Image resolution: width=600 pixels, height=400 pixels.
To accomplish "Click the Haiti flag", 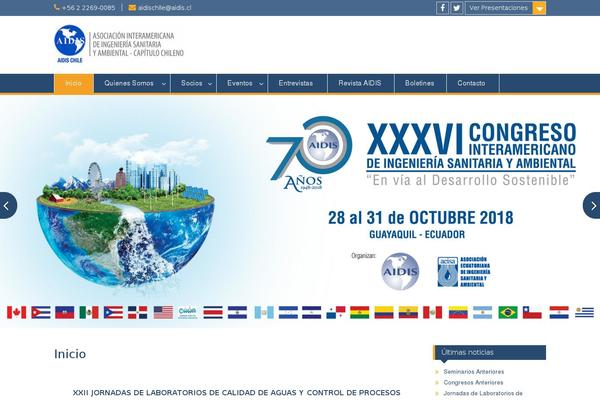I will [x=65, y=312].
